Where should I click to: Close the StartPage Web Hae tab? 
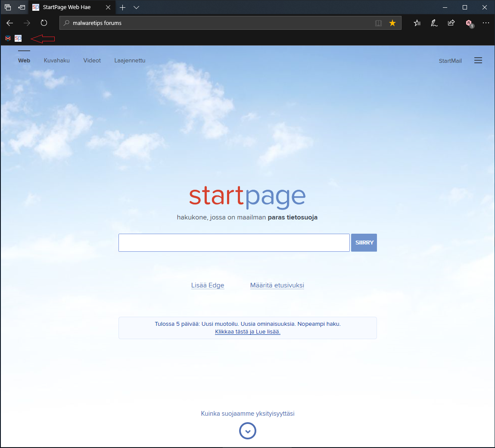[x=108, y=7]
